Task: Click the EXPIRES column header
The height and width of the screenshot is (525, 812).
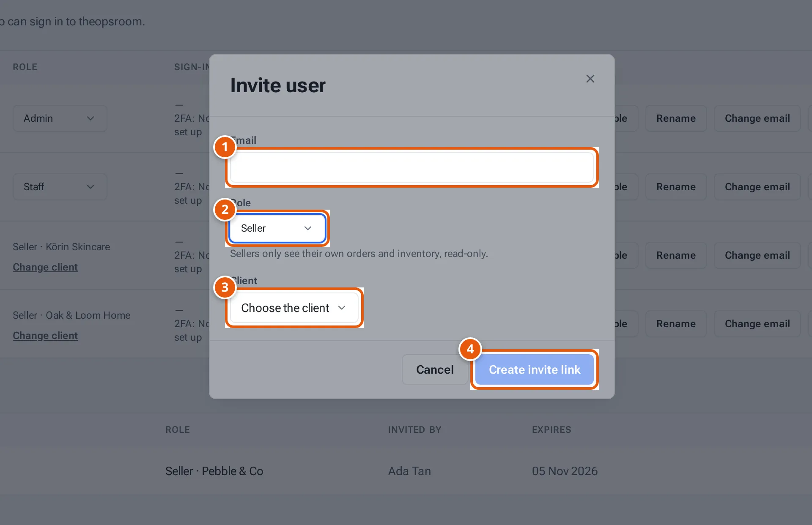Action: click(551, 430)
